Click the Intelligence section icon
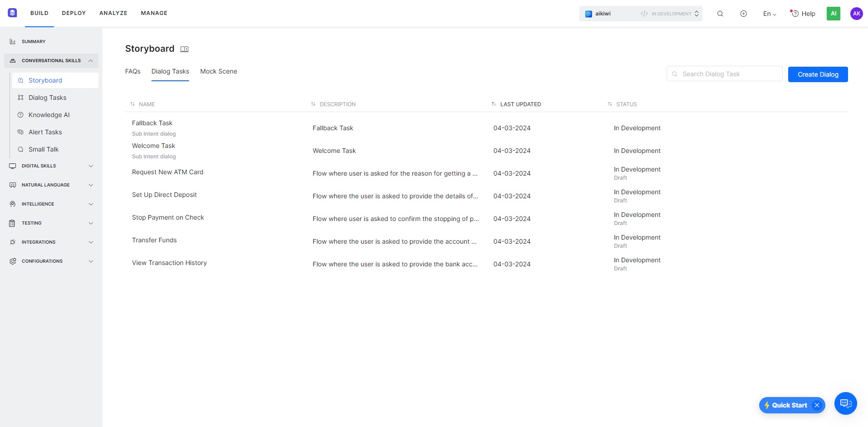The width and height of the screenshot is (868, 427). click(x=13, y=204)
